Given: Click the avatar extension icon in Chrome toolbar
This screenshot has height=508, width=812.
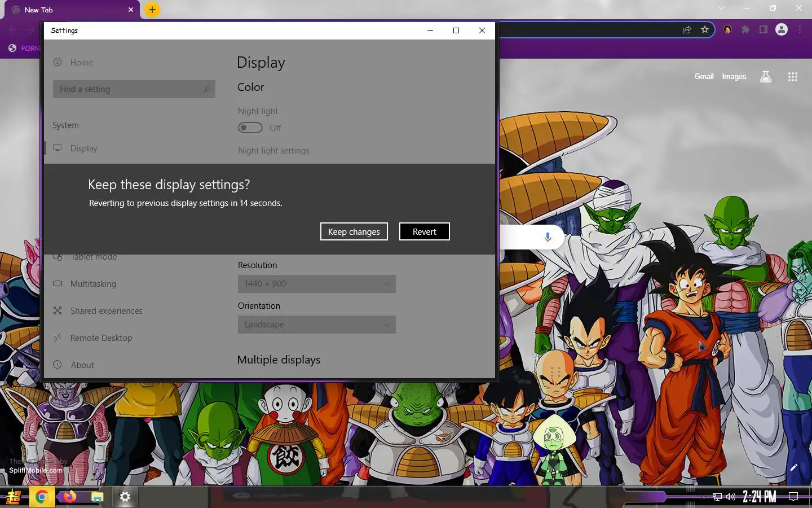Looking at the screenshot, I should pos(727,30).
